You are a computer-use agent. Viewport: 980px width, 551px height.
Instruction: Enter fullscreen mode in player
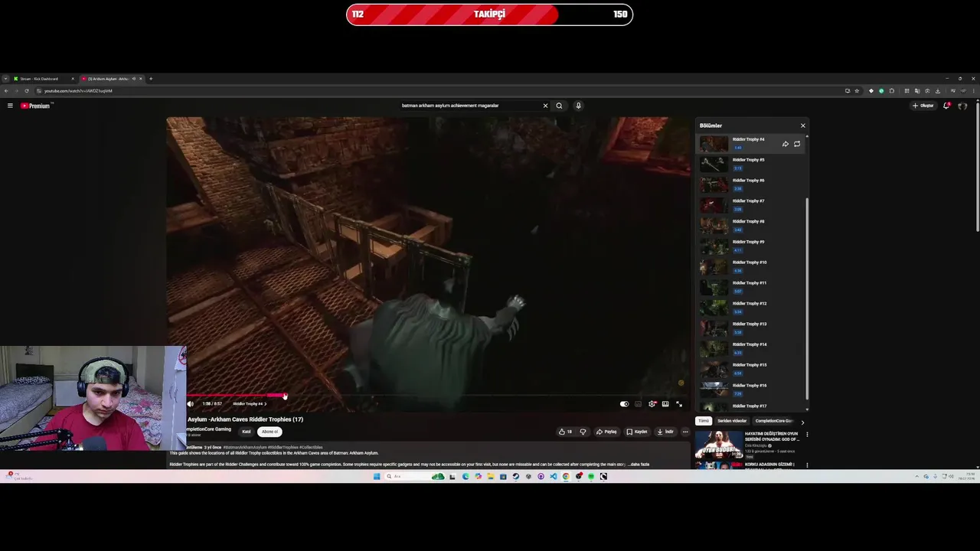pos(678,404)
